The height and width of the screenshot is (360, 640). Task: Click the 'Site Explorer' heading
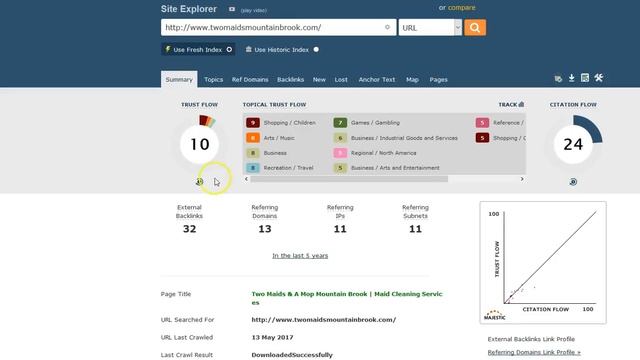(189, 9)
